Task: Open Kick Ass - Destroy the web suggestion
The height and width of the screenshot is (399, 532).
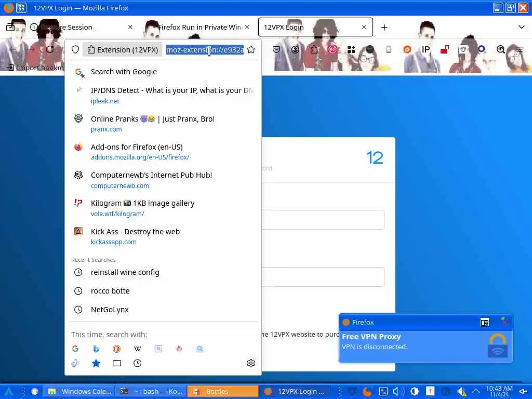Action: click(x=163, y=236)
